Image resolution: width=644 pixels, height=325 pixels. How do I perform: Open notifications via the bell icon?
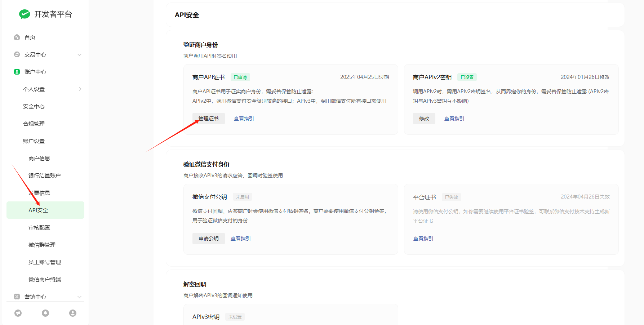[x=45, y=313]
